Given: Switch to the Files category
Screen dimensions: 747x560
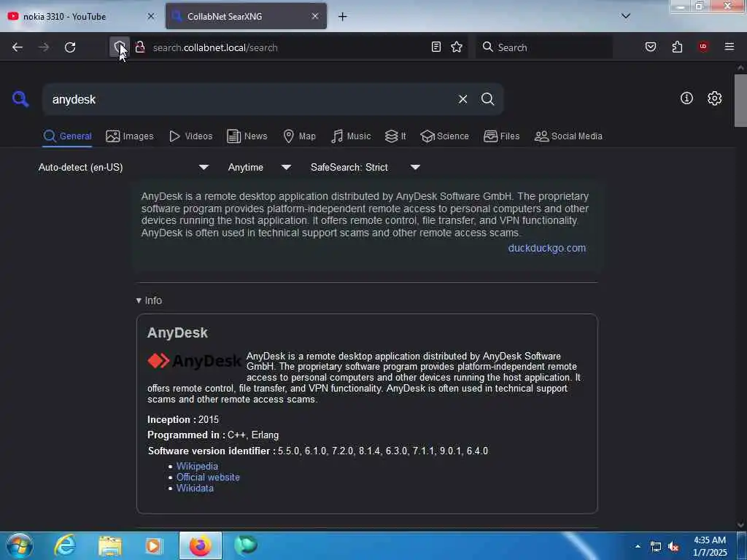Looking at the screenshot, I should 501,136.
